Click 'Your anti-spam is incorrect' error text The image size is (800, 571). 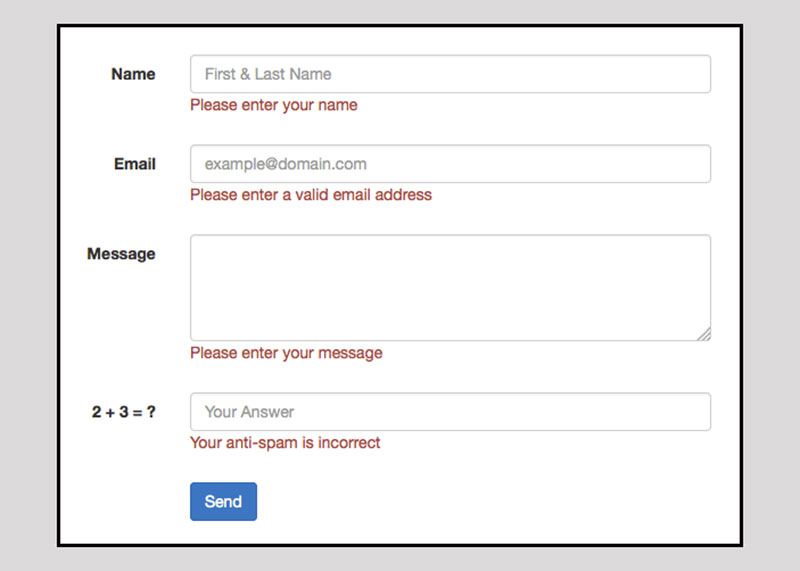coord(285,443)
